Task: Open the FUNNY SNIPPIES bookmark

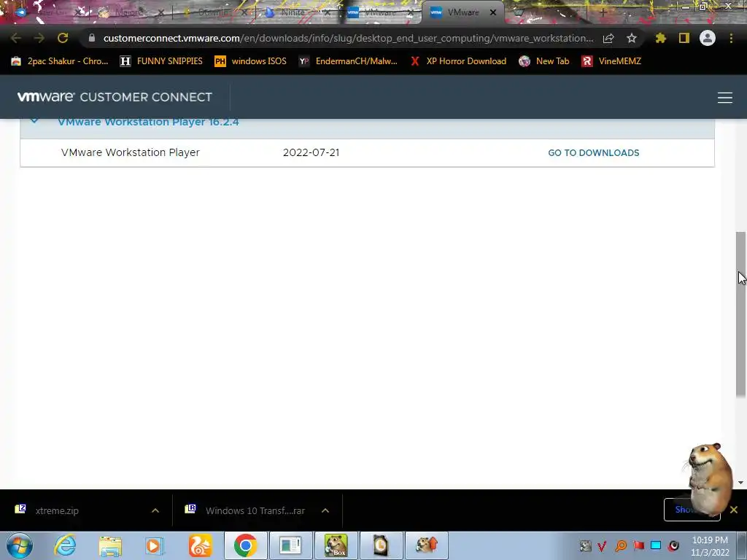Action: [161, 61]
